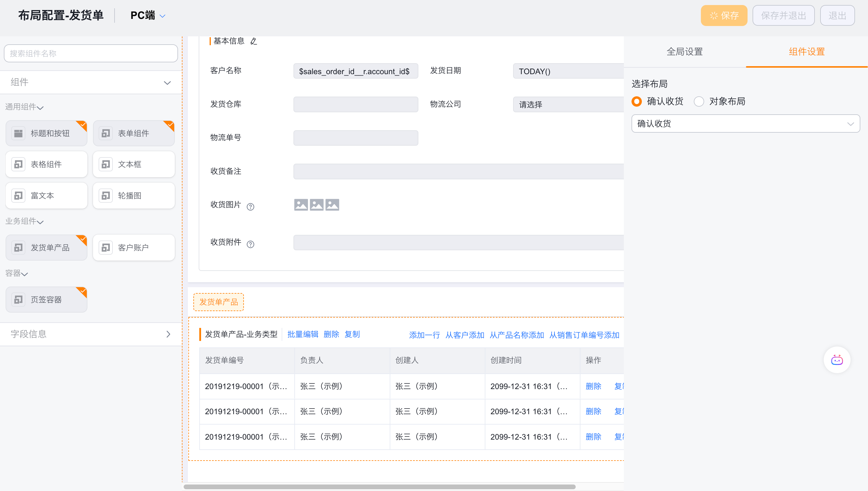The image size is (868, 491).
Task: Select the 客户账户 component icon
Action: [x=106, y=248]
